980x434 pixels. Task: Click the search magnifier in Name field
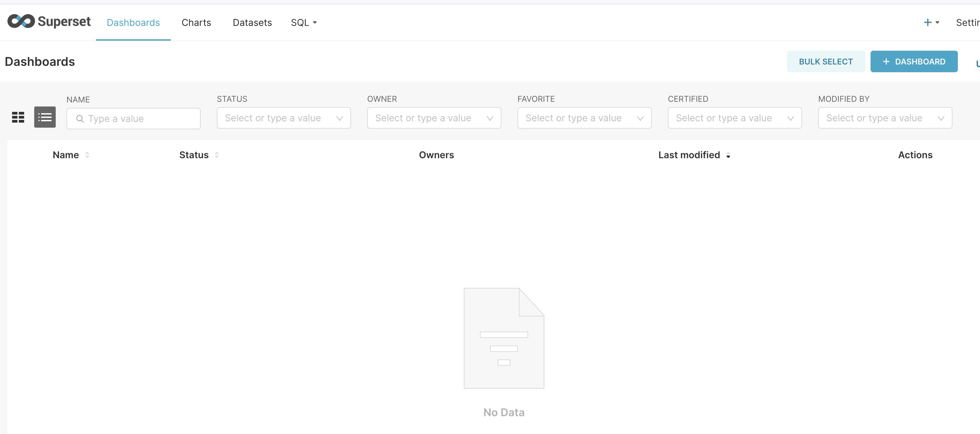pos(80,119)
